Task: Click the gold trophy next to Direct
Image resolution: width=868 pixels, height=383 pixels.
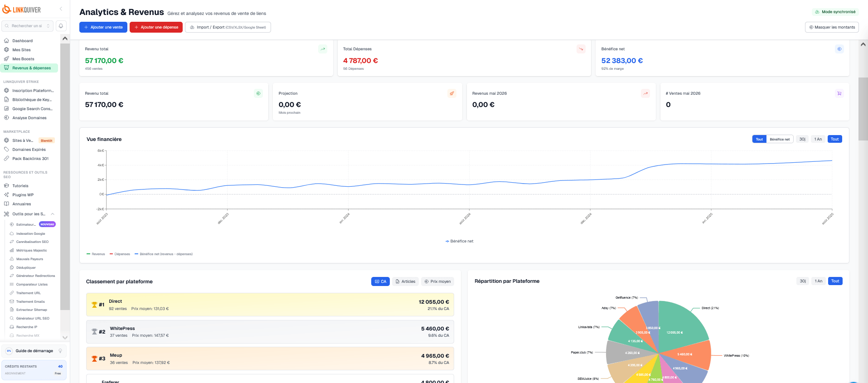Action: point(94,305)
